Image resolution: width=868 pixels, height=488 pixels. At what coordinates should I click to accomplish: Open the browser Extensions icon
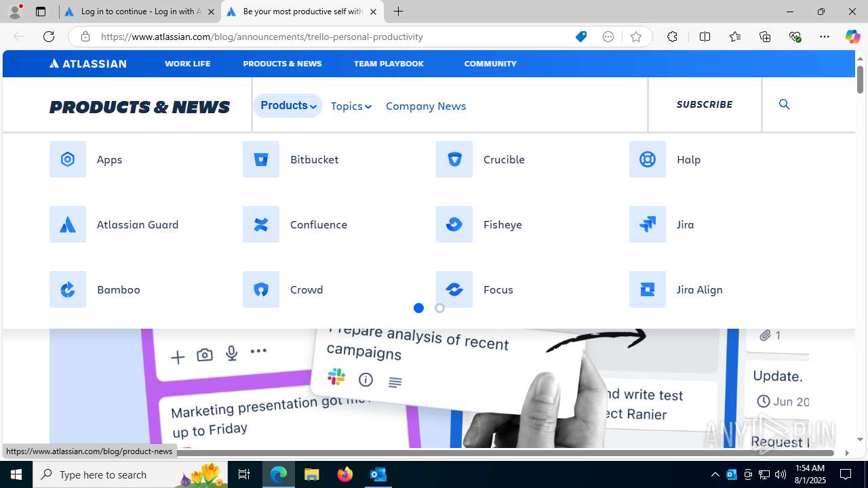(x=672, y=37)
